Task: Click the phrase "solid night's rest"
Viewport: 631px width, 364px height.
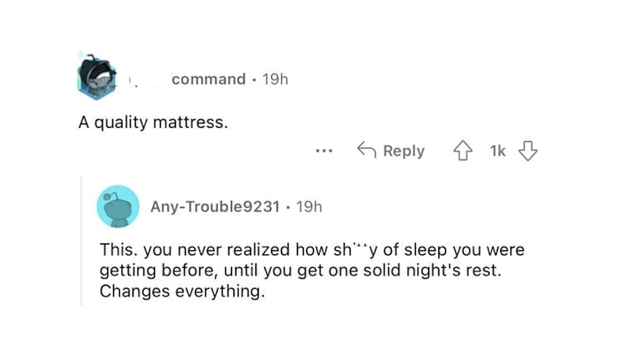Action: (x=432, y=270)
